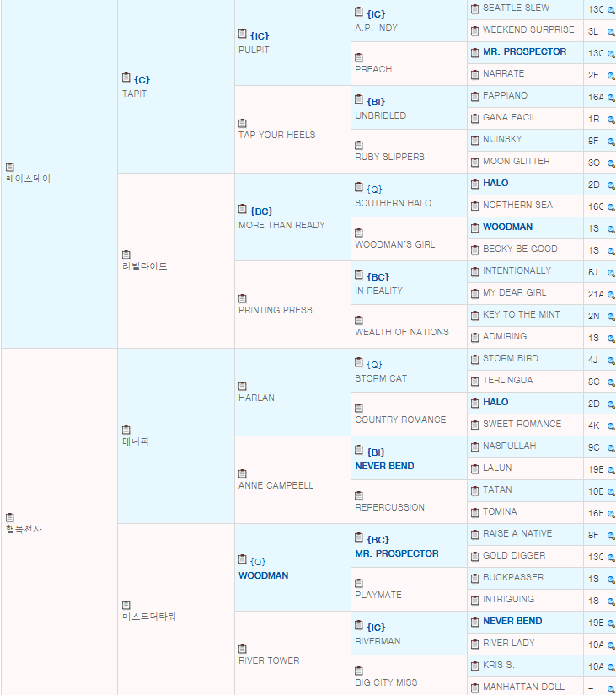The width and height of the screenshot is (616, 695).
Task: Select the SWEET ROMANCE name
Action: coord(522,425)
